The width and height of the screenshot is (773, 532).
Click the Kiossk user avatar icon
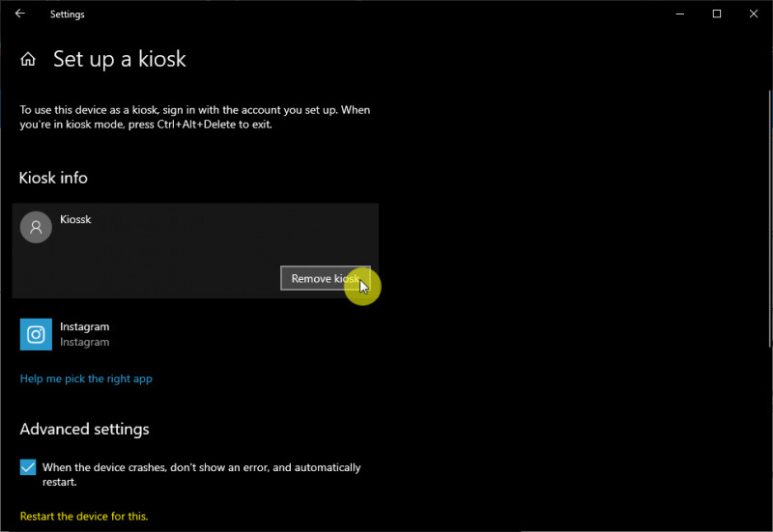(x=36, y=228)
